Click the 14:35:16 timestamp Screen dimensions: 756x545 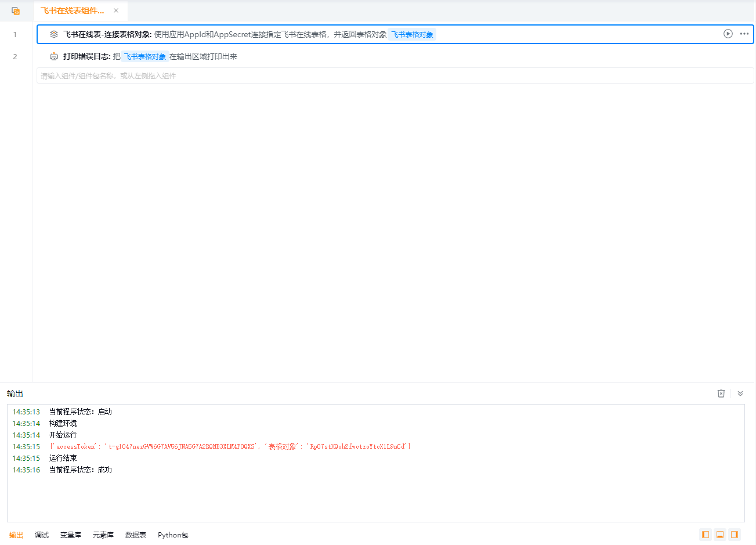26,470
